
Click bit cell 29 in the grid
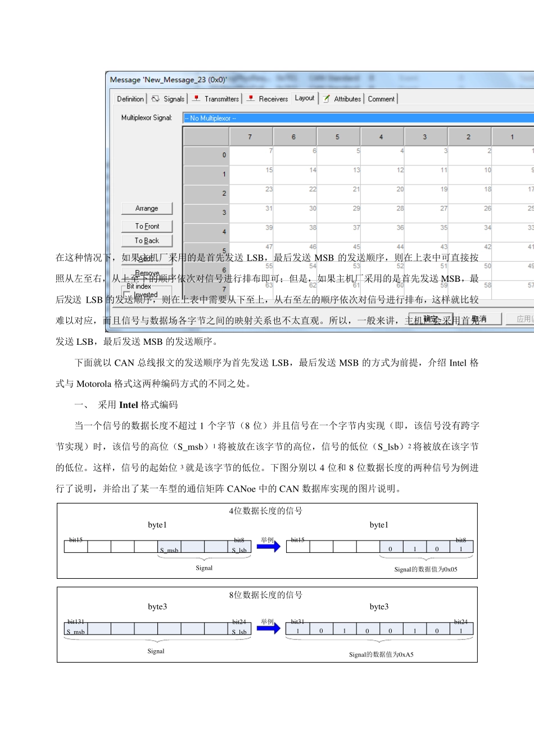click(339, 213)
